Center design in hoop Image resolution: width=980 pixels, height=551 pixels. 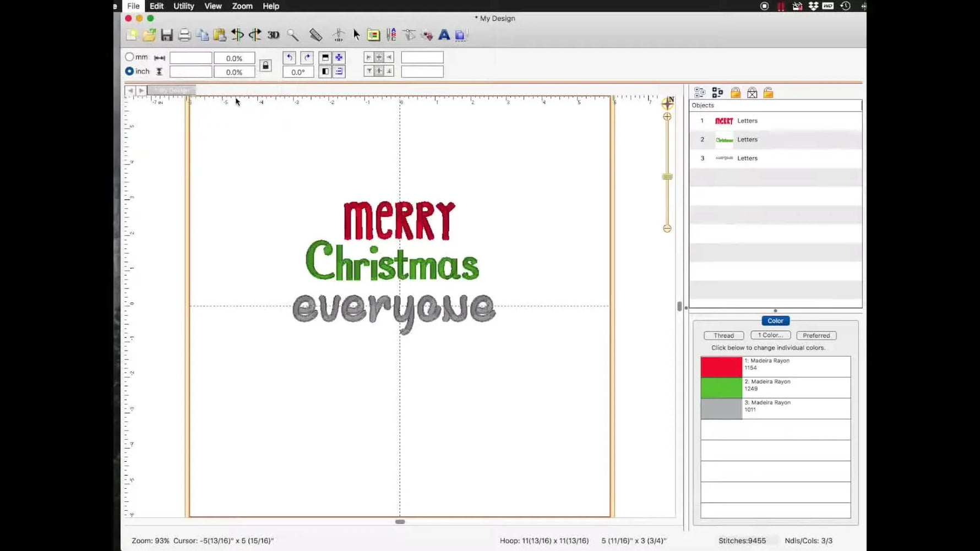click(339, 57)
